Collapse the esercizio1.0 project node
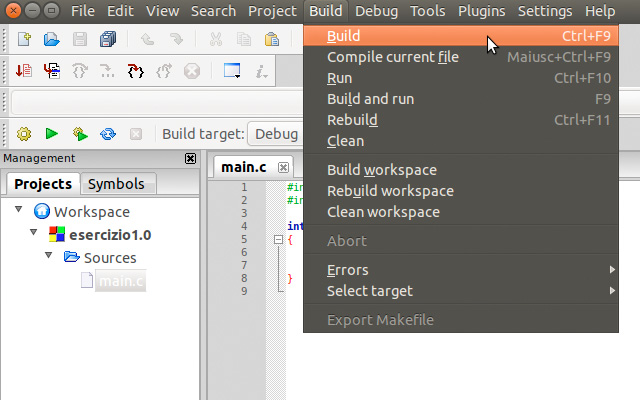This screenshot has height=400, width=640. coord(35,234)
